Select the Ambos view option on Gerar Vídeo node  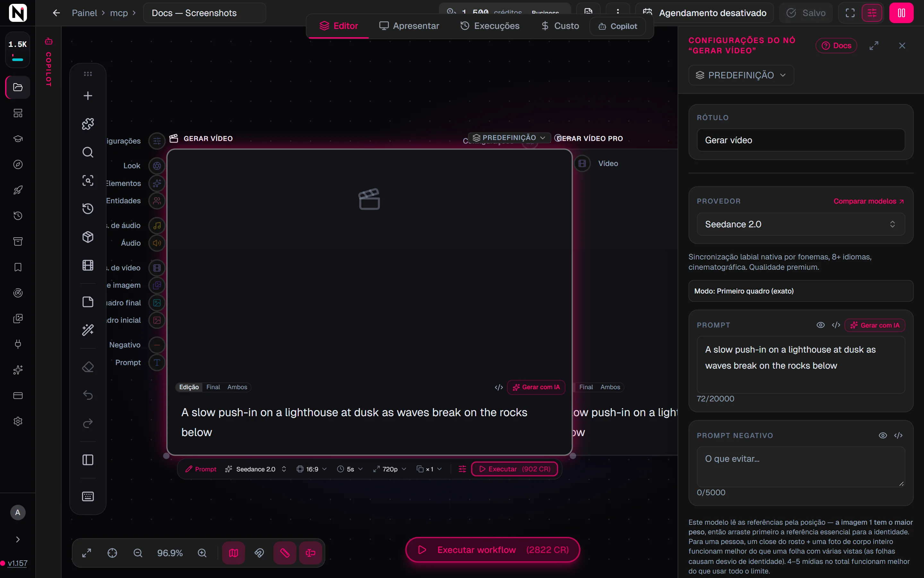pyautogui.click(x=237, y=387)
